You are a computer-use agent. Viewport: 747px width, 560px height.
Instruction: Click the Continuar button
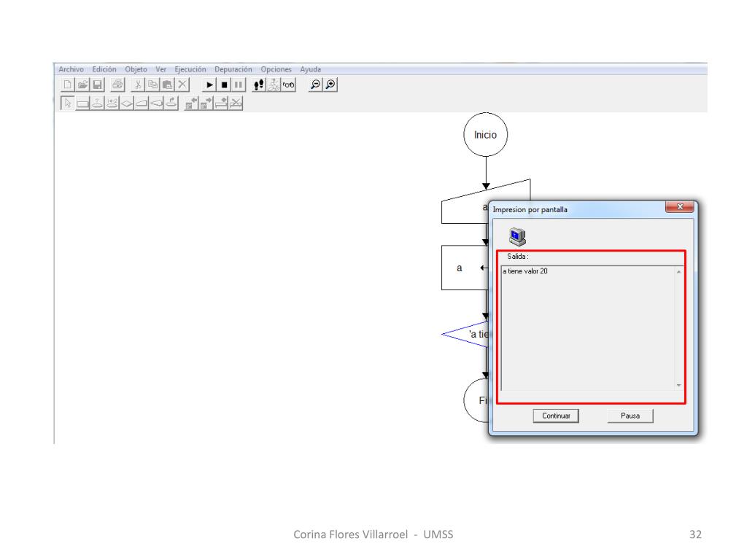pos(556,416)
